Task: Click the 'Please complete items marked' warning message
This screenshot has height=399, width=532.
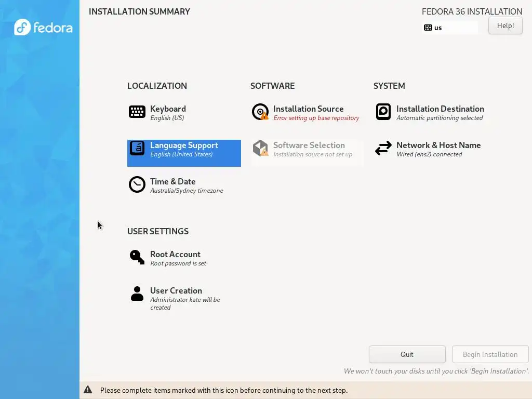Action: click(223, 390)
